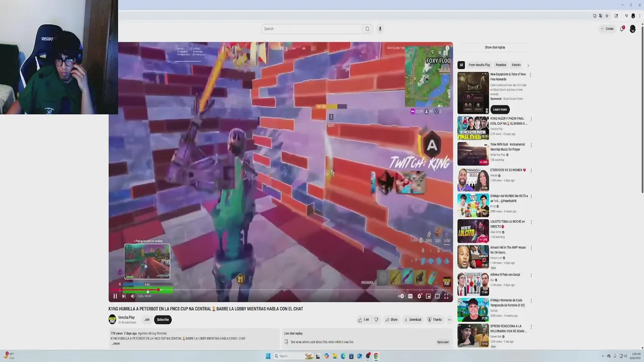Open options for Adivina El Pais video
644x362 pixels.
[x=531, y=275]
